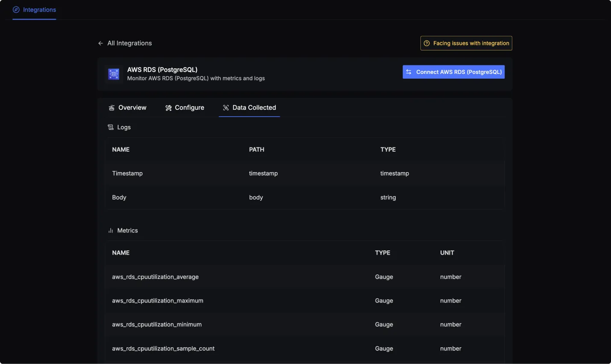This screenshot has height=364, width=611.
Task: Select aws_rds_cpuutilization_sample_count metric
Action: click(x=163, y=349)
